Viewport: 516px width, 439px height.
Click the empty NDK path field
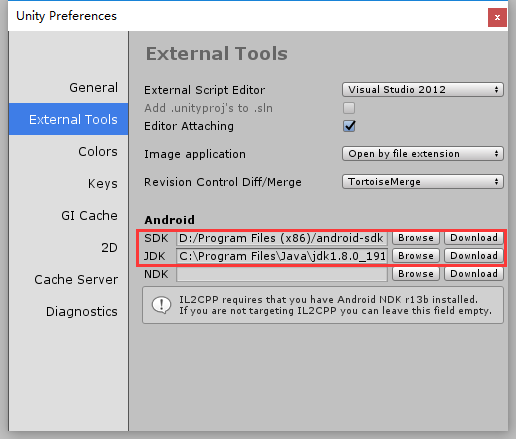(x=282, y=274)
